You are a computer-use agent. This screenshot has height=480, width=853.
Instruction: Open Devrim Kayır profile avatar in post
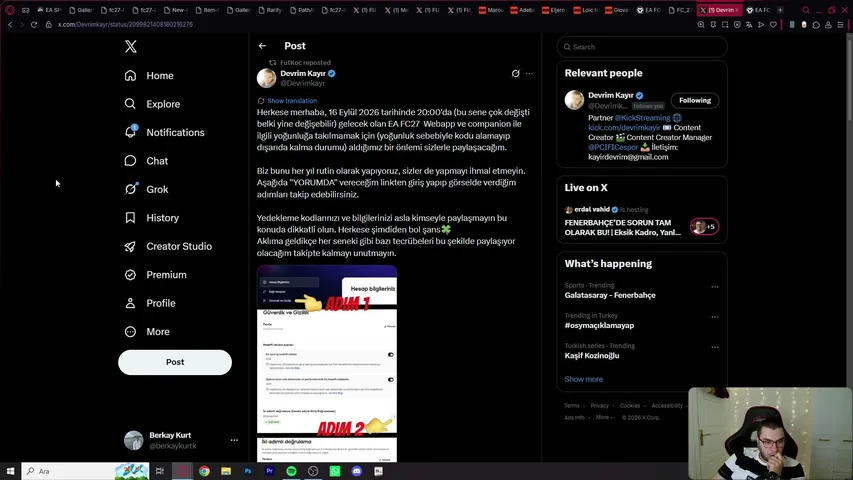[x=267, y=78]
